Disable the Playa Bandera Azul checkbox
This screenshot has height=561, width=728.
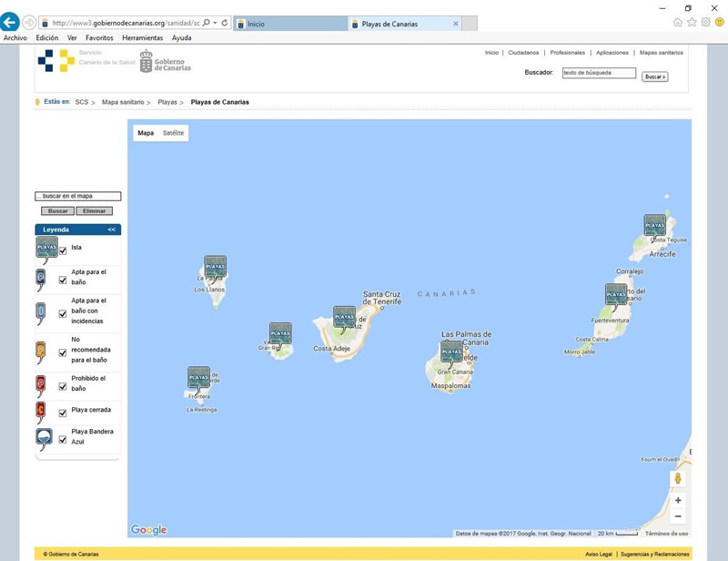tap(63, 439)
